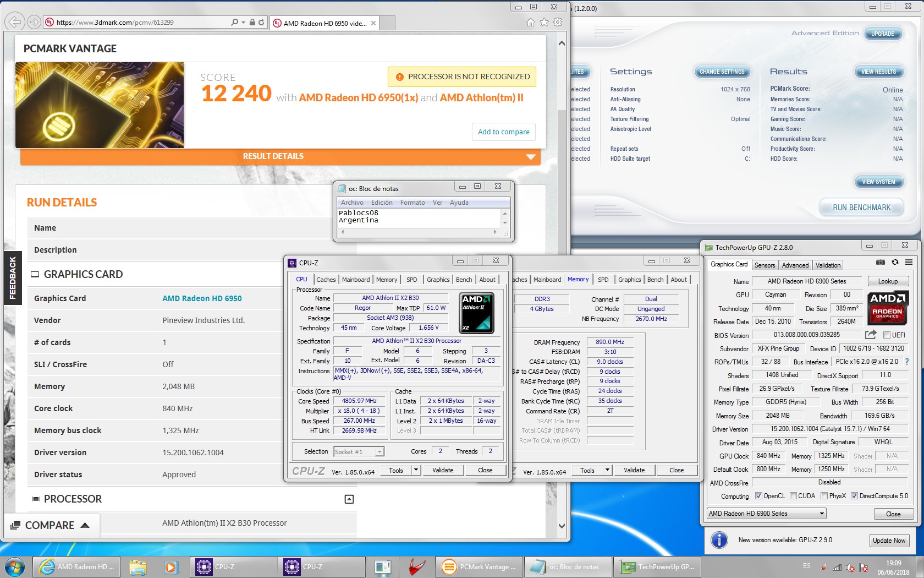Screen dimensions: 924x578
Task: Click the network tray icon
Action: click(837, 568)
